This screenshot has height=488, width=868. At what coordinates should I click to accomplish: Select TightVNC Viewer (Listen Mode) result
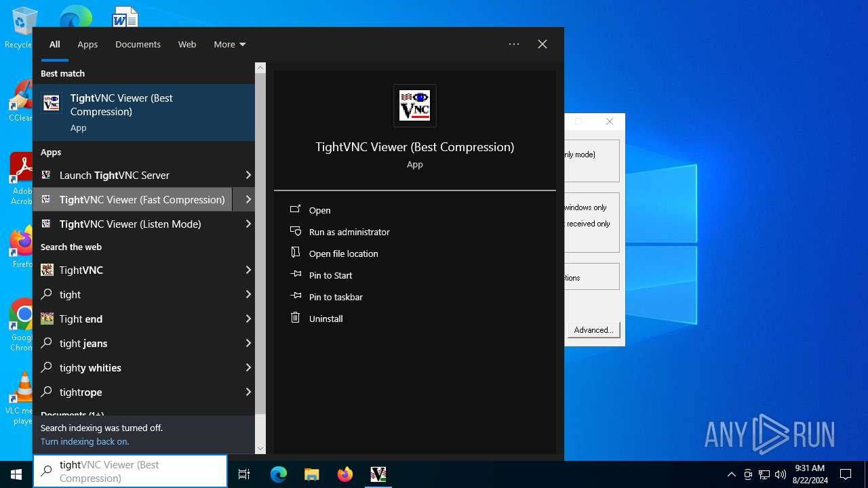[x=133, y=224]
